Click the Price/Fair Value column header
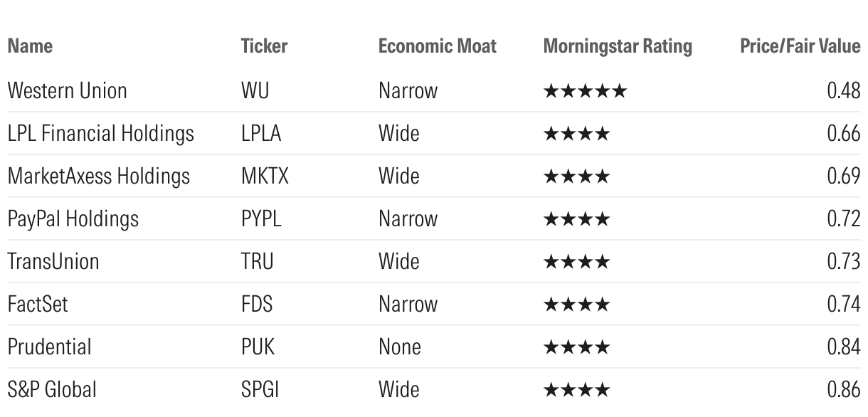Image resolution: width=868 pixels, height=417 pixels. [x=801, y=47]
